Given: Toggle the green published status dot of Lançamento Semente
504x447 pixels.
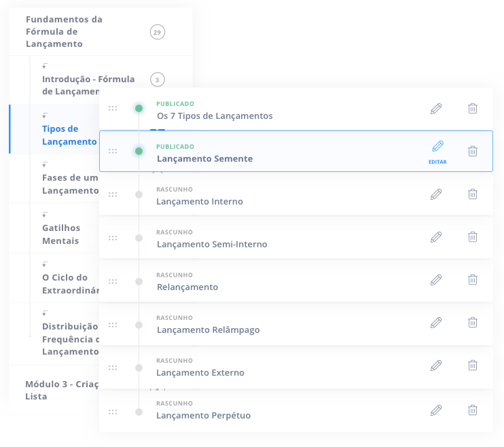Looking at the screenshot, I should pos(139,151).
